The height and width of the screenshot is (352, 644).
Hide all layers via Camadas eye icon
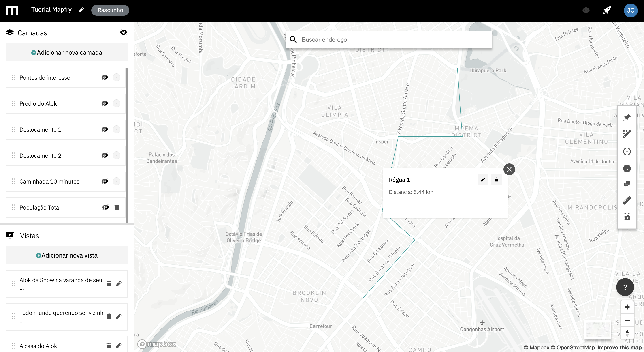click(124, 32)
